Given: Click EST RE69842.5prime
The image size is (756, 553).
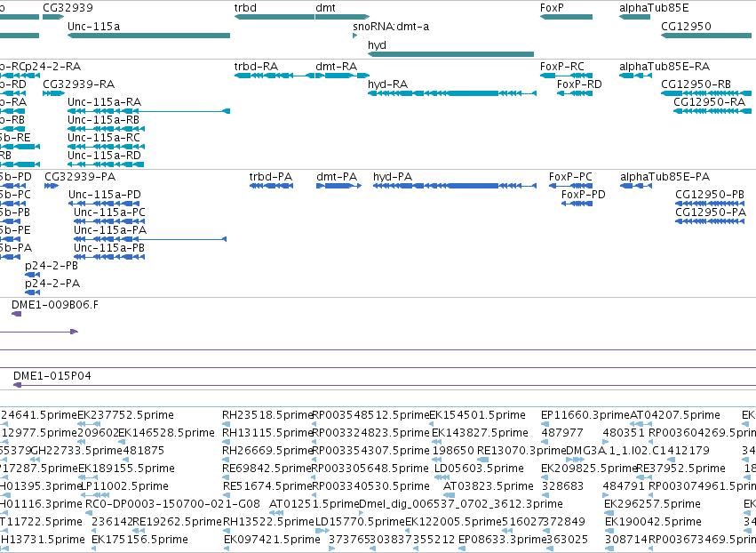Looking at the screenshot, I should pyautogui.click(x=267, y=469).
